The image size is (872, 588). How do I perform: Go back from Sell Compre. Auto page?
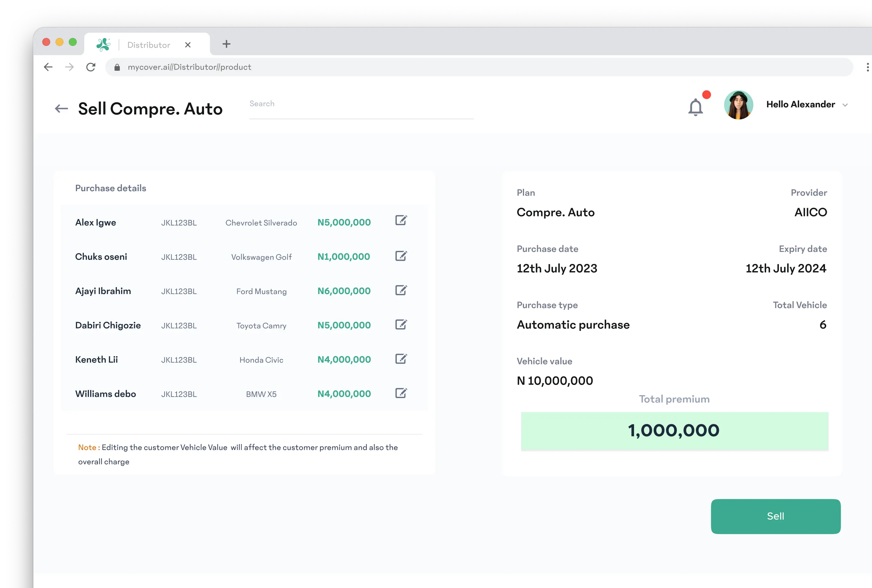pyautogui.click(x=62, y=109)
